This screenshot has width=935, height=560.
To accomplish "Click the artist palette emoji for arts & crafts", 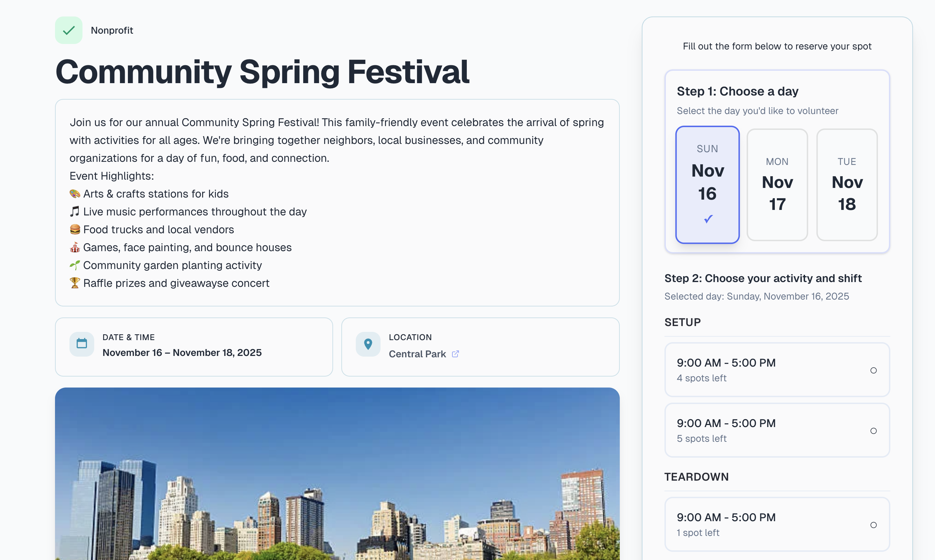I will tap(75, 193).
